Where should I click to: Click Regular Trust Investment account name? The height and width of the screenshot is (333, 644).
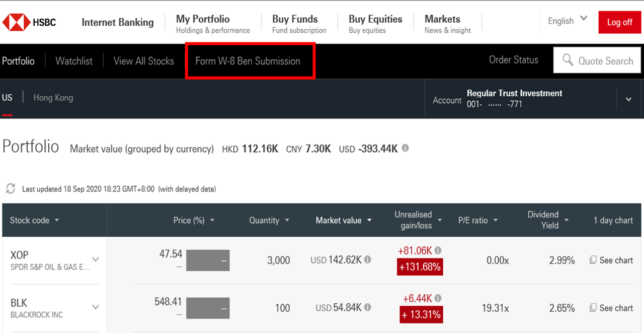(x=515, y=93)
